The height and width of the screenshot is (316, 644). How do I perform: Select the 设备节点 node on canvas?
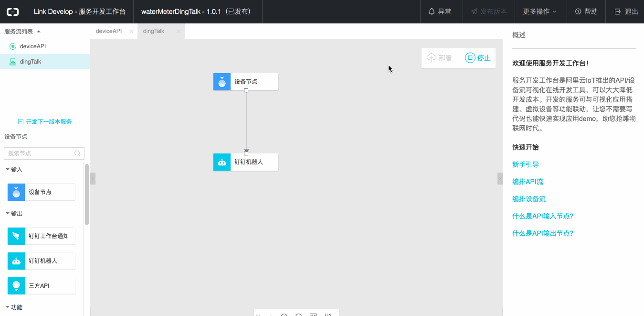245,82
